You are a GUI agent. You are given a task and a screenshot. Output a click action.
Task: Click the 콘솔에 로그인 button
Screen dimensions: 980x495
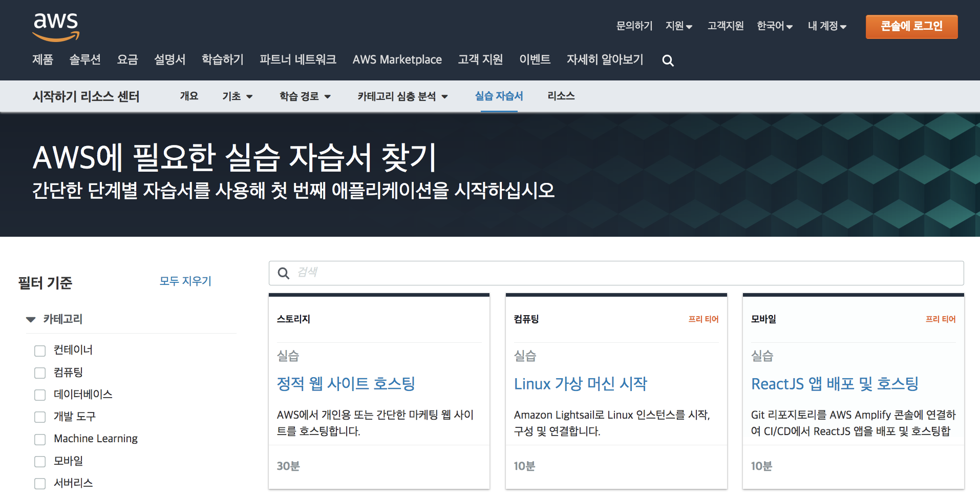pos(911,27)
